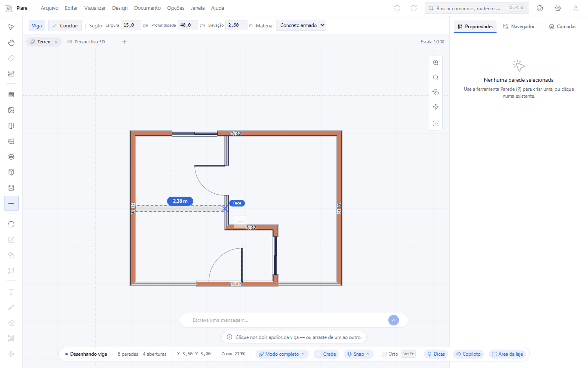Zoom out with the magnifier minus icon
This screenshot has width=588, height=368.
[436, 77]
